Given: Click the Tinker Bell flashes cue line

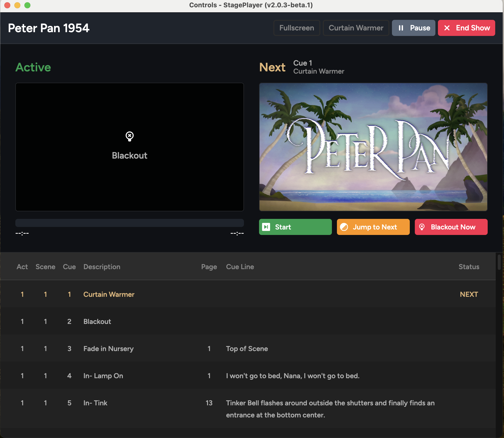Looking at the screenshot, I should [330, 409].
